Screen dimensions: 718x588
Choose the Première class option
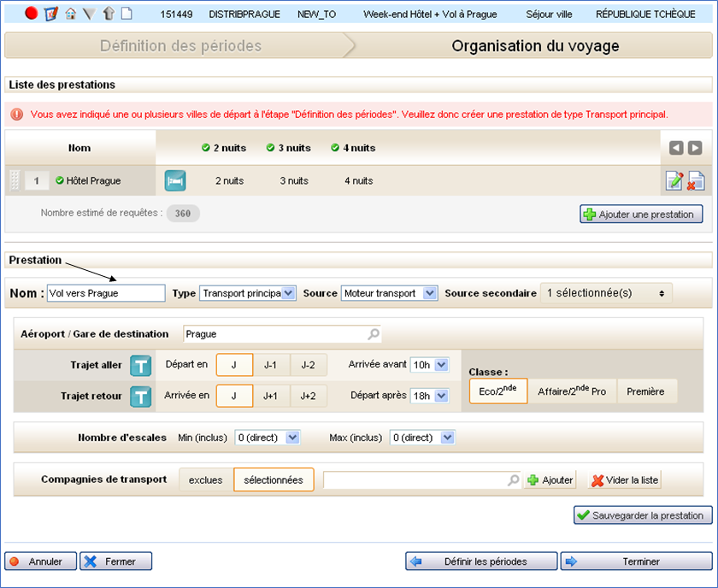point(646,391)
